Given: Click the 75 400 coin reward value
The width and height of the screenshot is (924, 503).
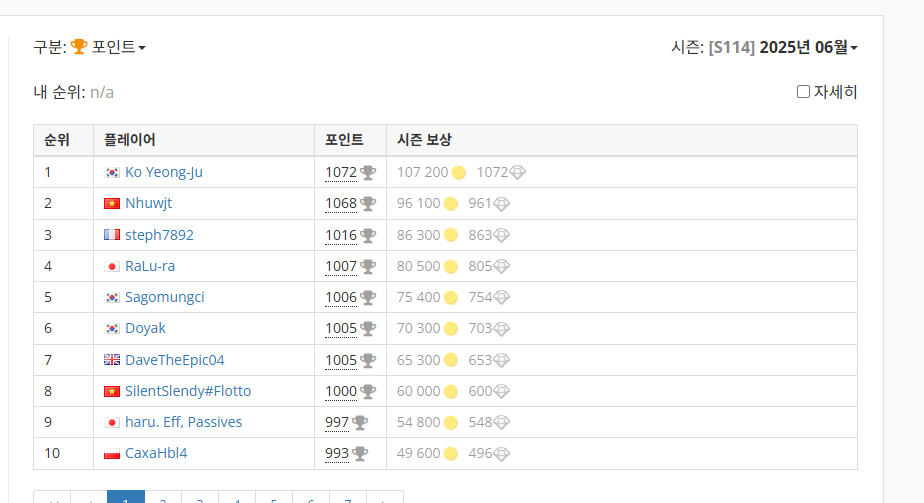Looking at the screenshot, I should pos(418,297).
